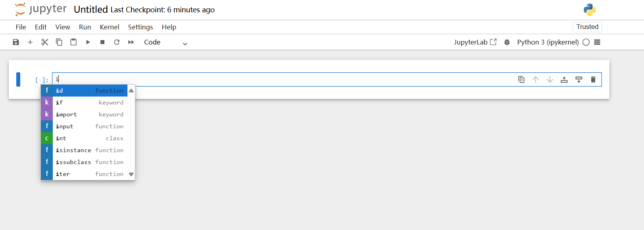644x230 pixels.
Task: Open the Settings menu
Action: pos(140,27)
